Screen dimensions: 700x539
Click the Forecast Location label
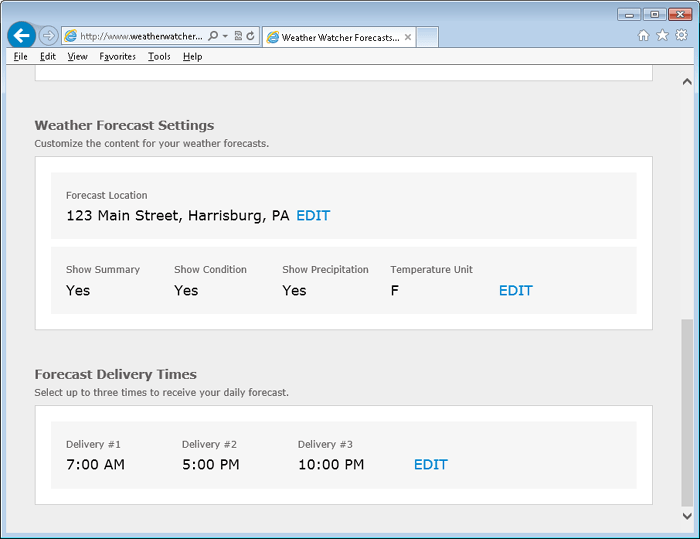coord(107,196)
